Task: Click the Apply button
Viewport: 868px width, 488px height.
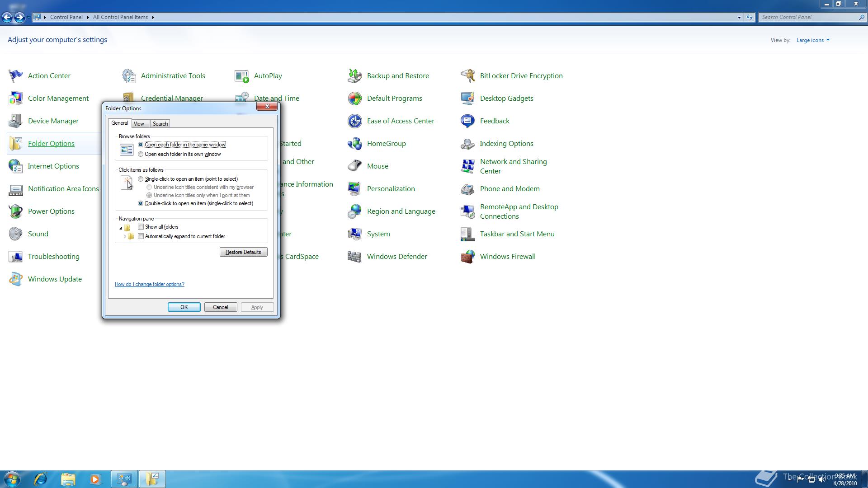Action: (x=257, y=307)
